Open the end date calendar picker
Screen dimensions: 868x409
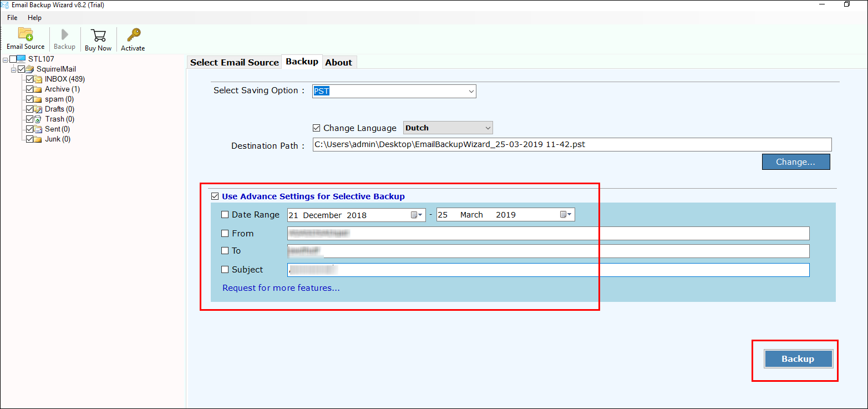(566, 215)
